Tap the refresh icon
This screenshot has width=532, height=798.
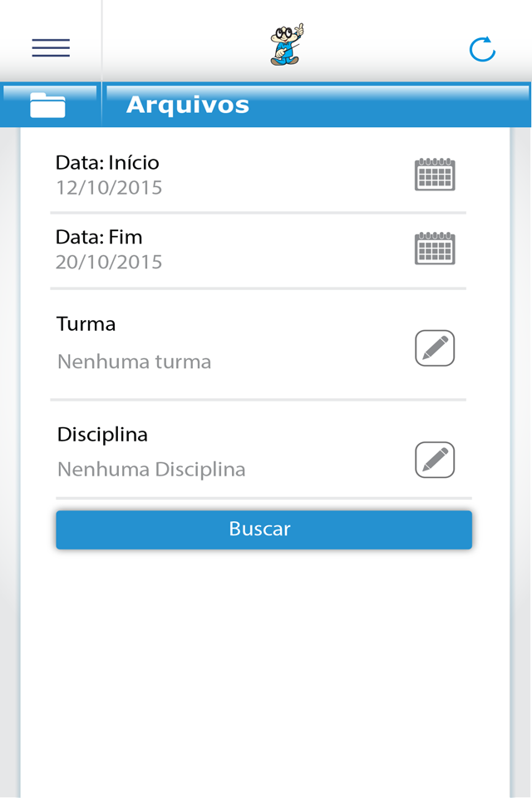pyautogui.click(x=482, y=49)
